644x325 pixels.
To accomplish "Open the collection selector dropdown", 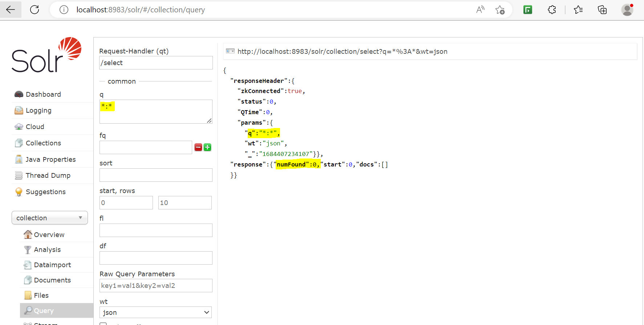I will click(x=50, y=218).
